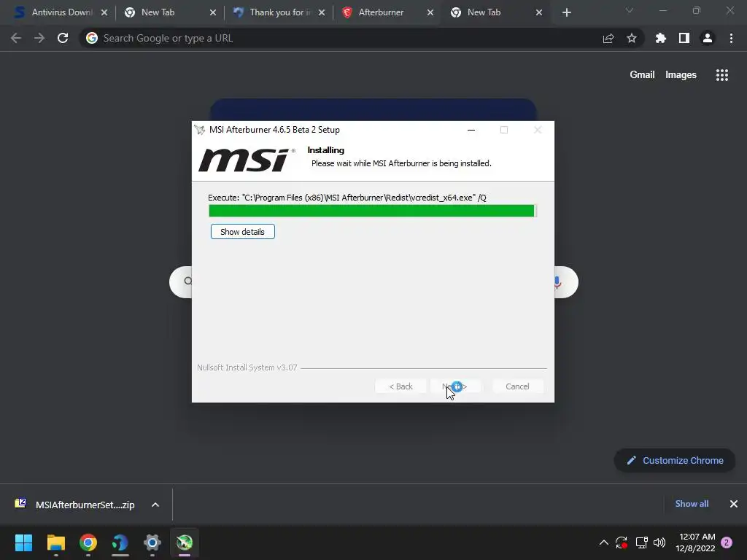Bookmark this tab with the star icon
The height and width of the screenshot is (560, 747).
point(632,38)
